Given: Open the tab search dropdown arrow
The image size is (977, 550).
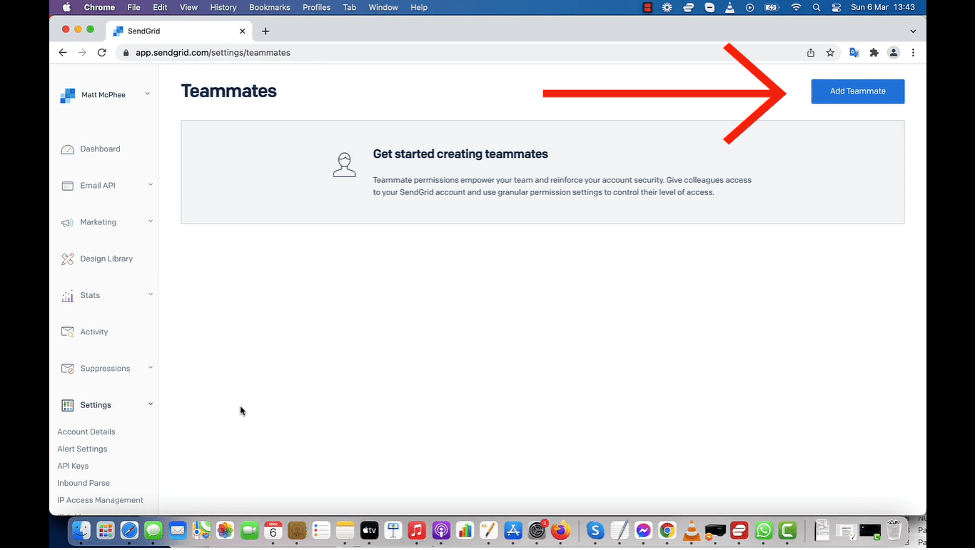Looking at the screenshot, I should (x=915, y=31).
